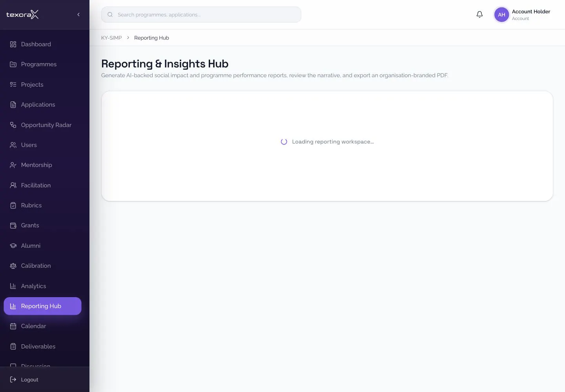
Task: Click the Calibration scales icon
Action: tap(13, 266)
